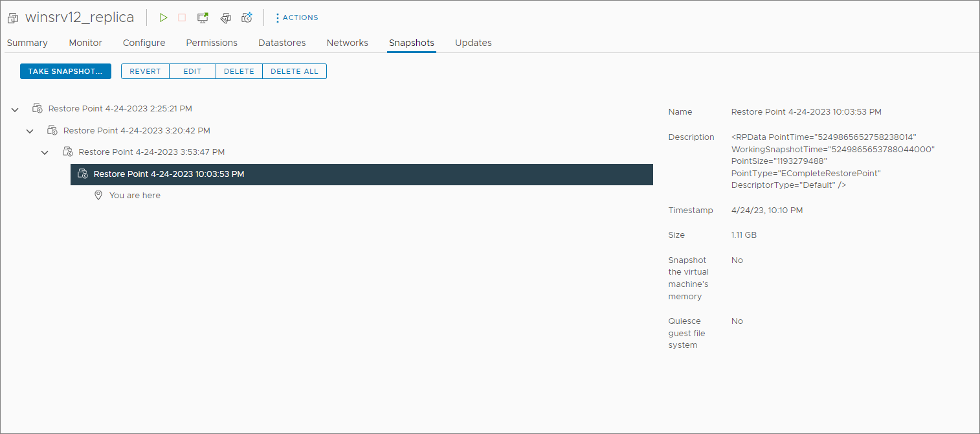Click the winsrv12_replica title text

click(x=80, y=17)
